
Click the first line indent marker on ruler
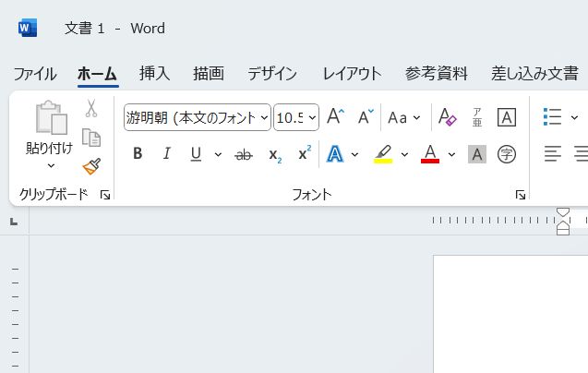563,212
